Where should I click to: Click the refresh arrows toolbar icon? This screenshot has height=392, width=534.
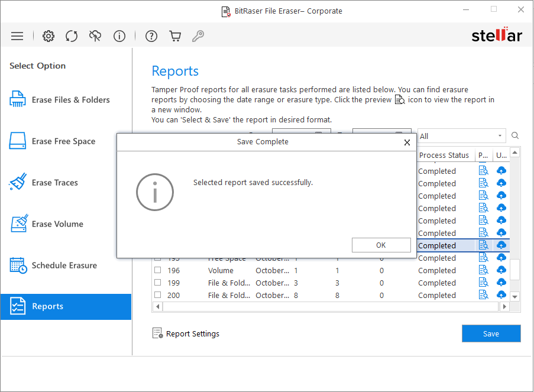coord(72,36)
